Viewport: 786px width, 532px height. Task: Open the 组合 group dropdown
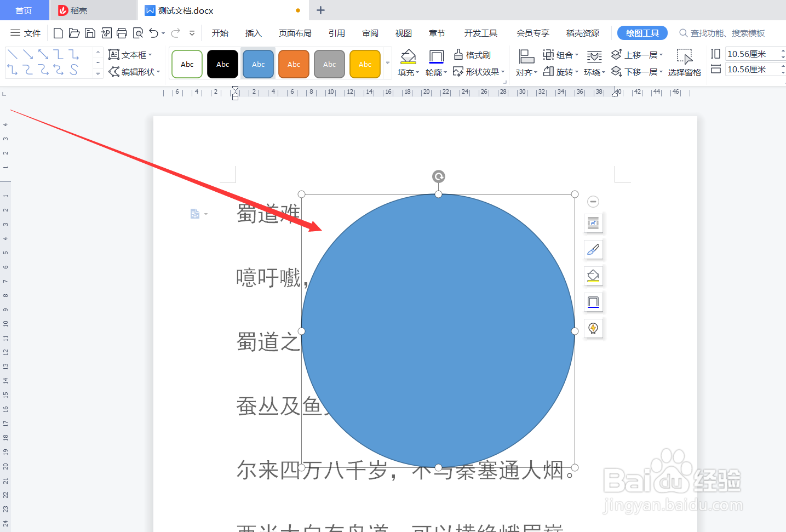564,54
